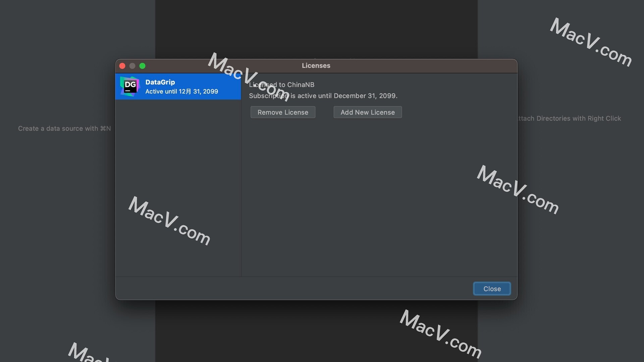Click the Licenses dialog title bar
644x362 pixels.
click(316, 66)
